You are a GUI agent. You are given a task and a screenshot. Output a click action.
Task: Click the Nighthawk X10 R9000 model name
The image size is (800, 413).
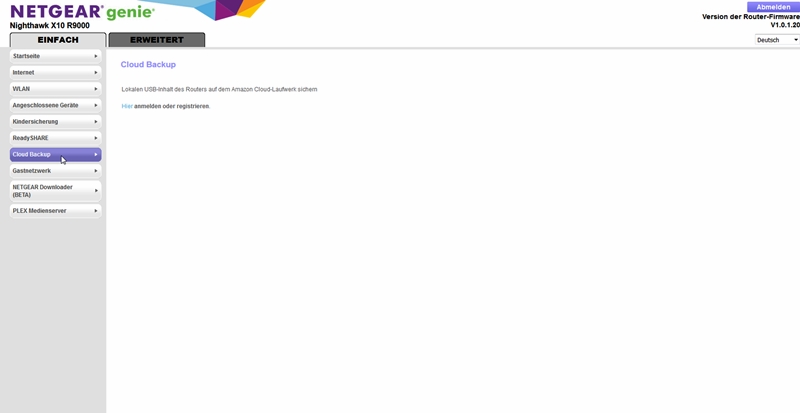[50, 25]
